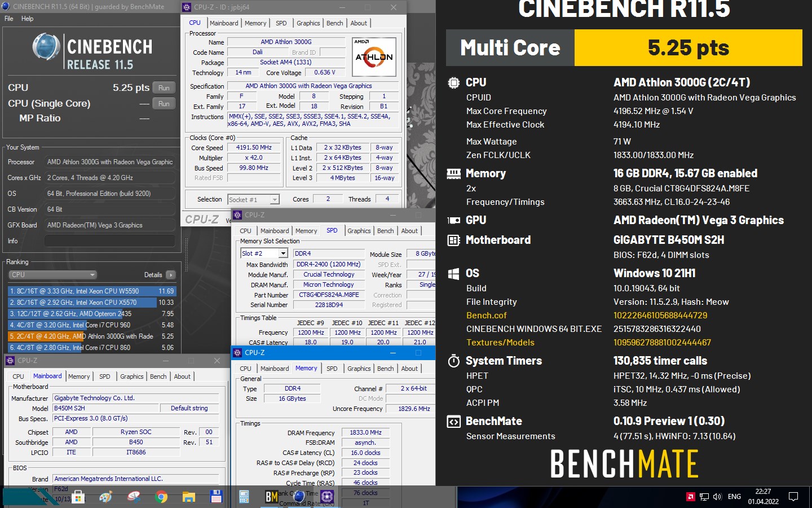Open the clock showing 22:27
The image size is (812, 508).
pyautogui.click(x=764, y=497)
